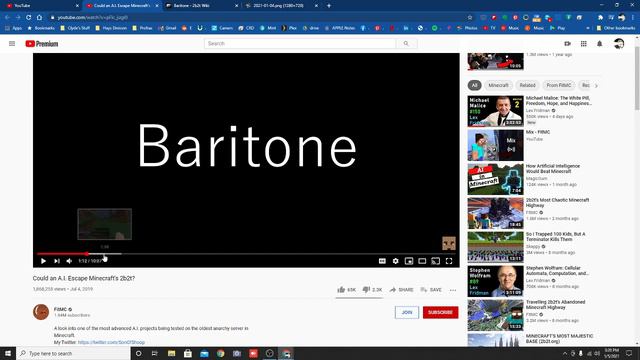Click Windows taskbar search box
The width and height of the screenshot is (640, 360).
73,353
